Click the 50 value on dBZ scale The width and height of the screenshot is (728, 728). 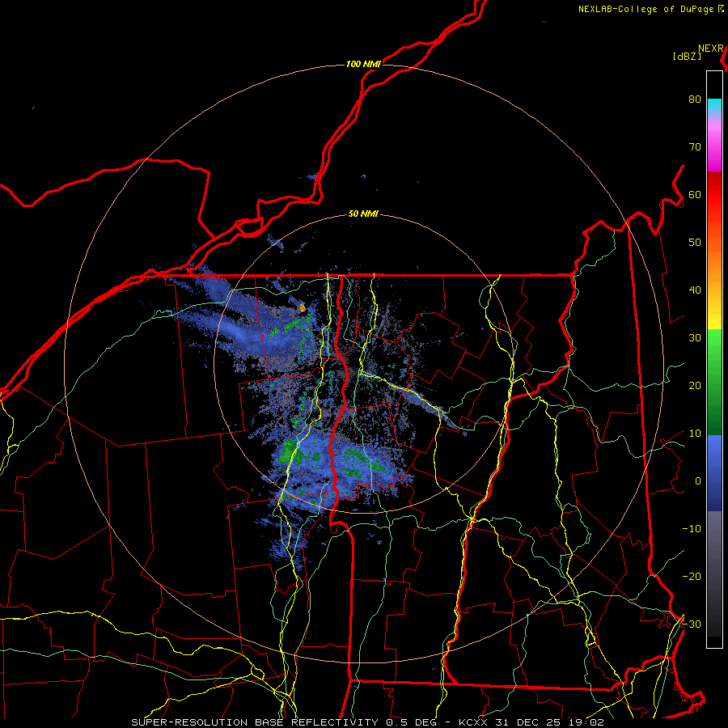695,243
